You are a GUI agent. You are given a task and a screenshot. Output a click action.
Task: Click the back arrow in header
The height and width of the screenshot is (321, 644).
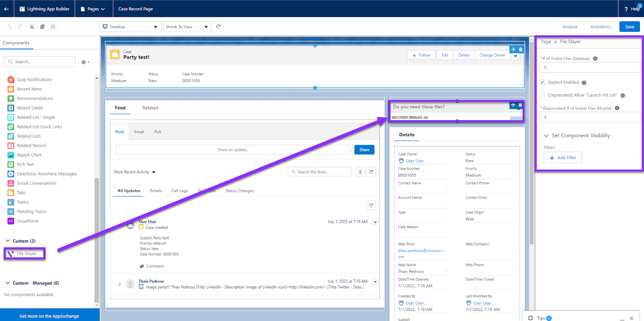(x=6, y=9)
